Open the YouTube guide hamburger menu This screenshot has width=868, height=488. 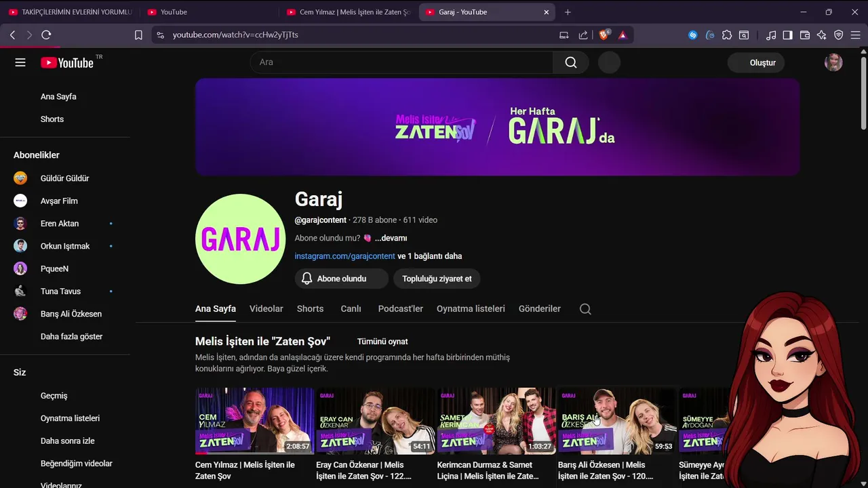click(x=20, y=62)
